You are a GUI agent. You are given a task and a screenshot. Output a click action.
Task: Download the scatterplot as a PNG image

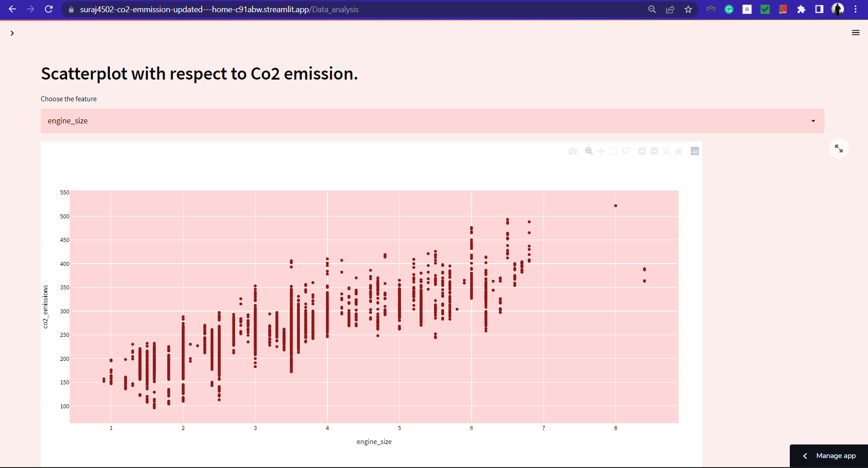(x=573, y=151)
